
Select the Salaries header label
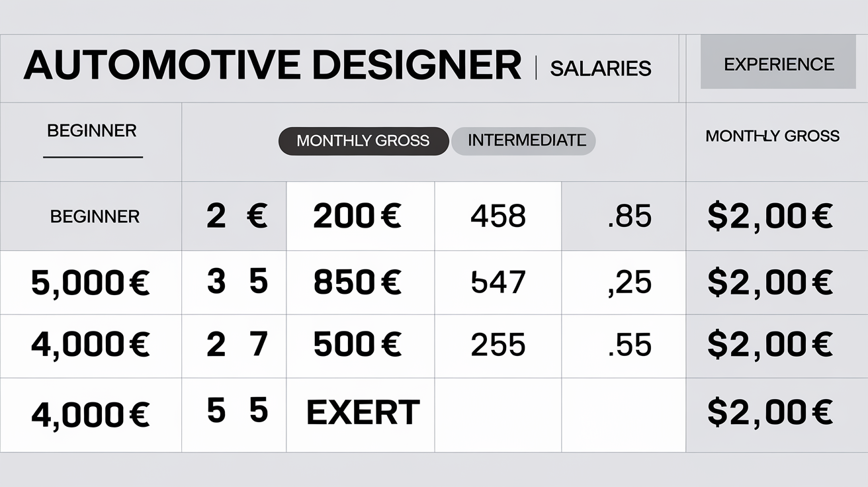click(x=600, y=68)
